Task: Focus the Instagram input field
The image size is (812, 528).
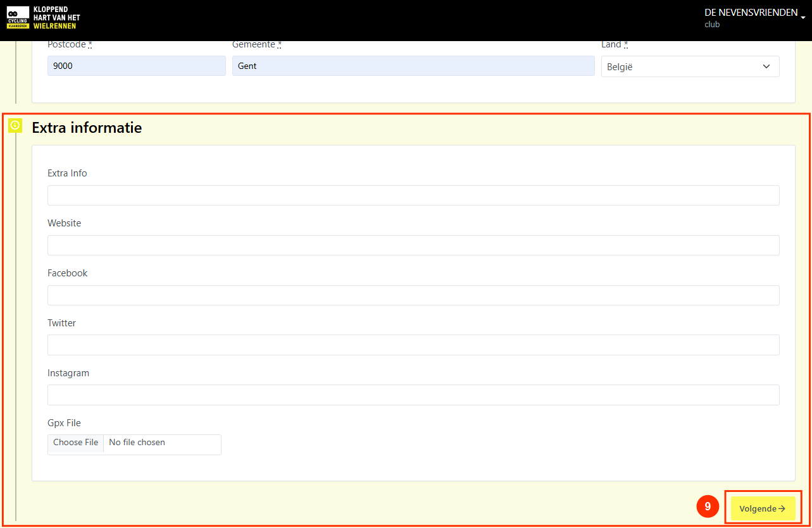Action: [413, 395]
